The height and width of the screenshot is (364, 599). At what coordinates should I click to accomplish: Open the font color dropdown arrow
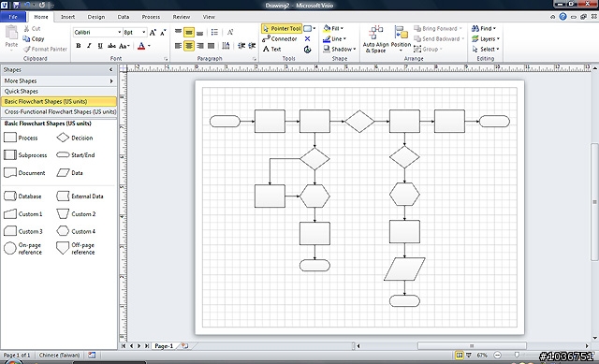pyautogui.click(x=149, y=46)
